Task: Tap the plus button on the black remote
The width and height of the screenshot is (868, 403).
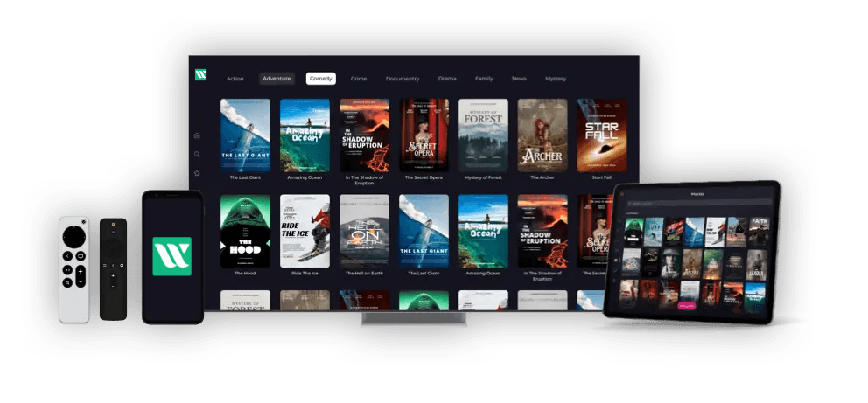Action: click(113, 275)
